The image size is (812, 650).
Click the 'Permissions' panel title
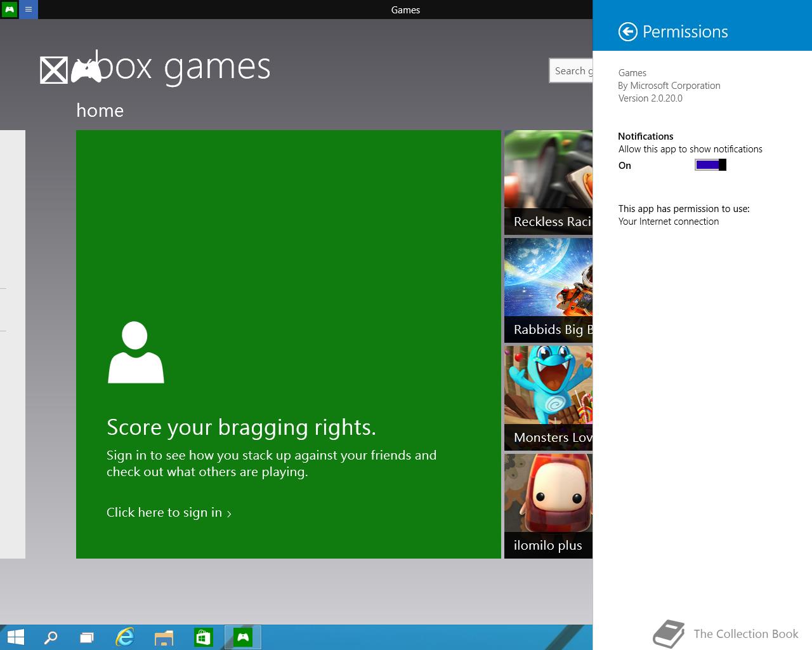(685, 32)
